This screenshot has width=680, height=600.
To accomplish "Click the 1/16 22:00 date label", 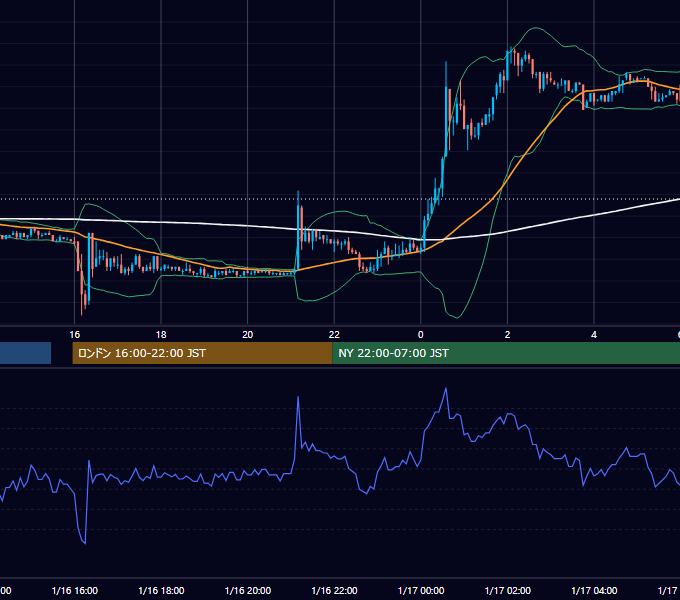I will coord(334,590).
